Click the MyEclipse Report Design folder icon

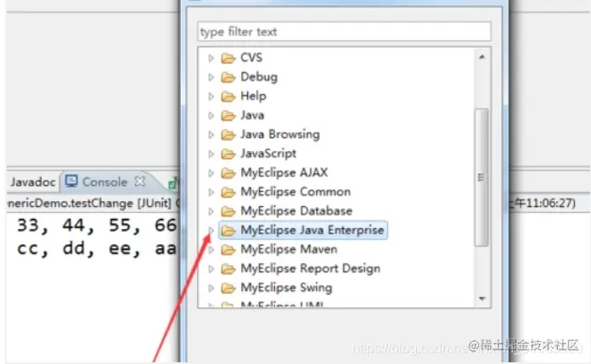click(228, 269)
